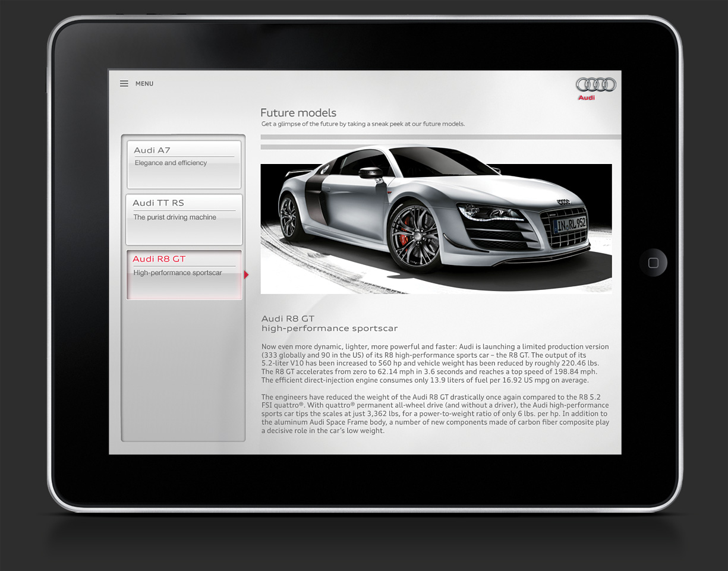Select the Audi TT RS model card
Image resolution: width=728 pixels, height=571 pixels.
click(184, 219)
